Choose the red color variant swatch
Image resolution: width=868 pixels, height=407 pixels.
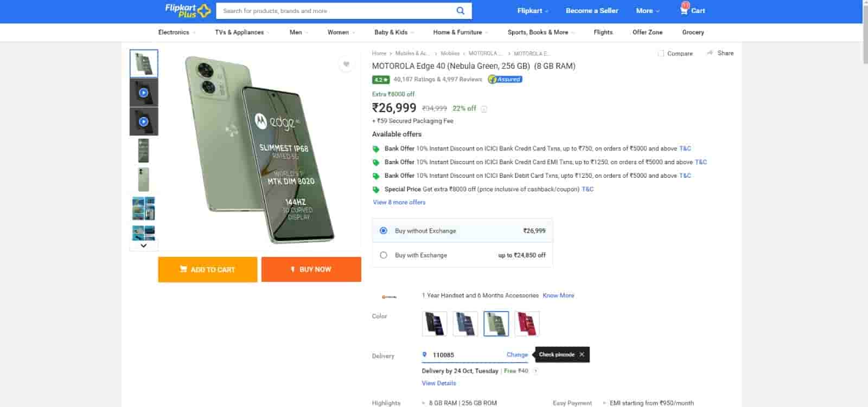[527, 324]
